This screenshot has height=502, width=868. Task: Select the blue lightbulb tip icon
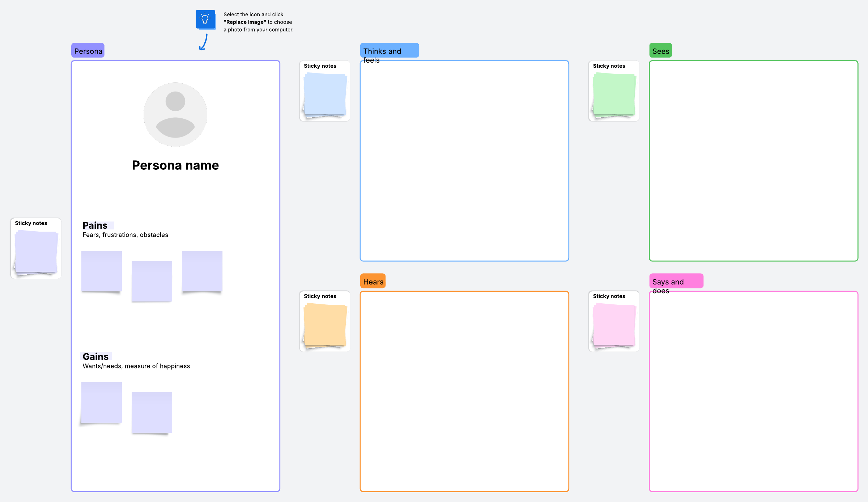pyautogui.click(x=205, y=19)
